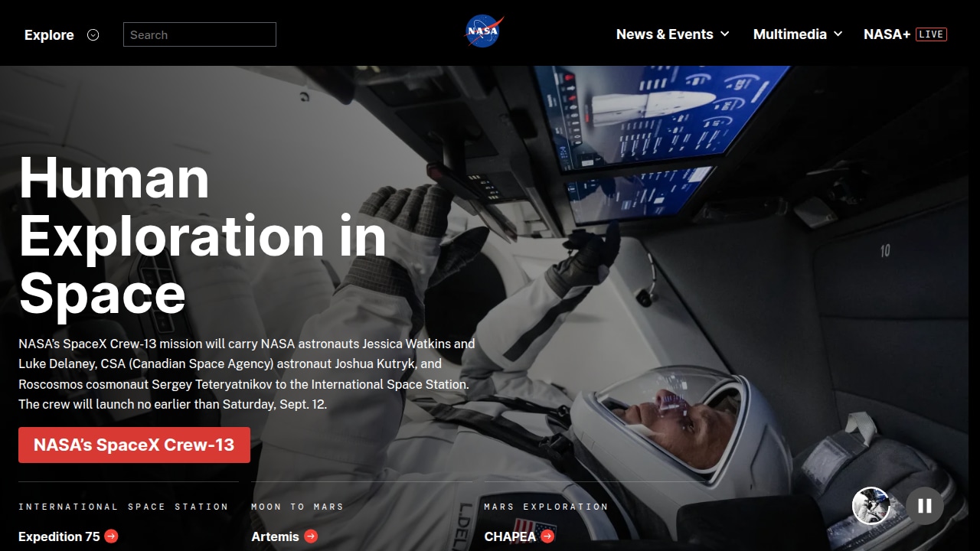Viewport: 980px width, 551px height.
Task: Click the "INTERNATIONAL SPACE STATION" label
Action: (x=123, y=507)
